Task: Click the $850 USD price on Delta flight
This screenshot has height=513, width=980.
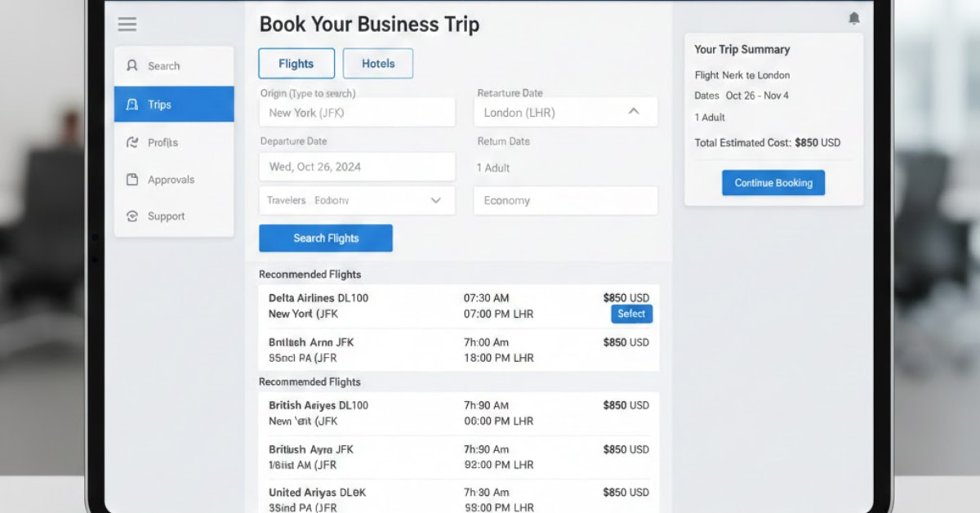Action: [x=626, y=297]
